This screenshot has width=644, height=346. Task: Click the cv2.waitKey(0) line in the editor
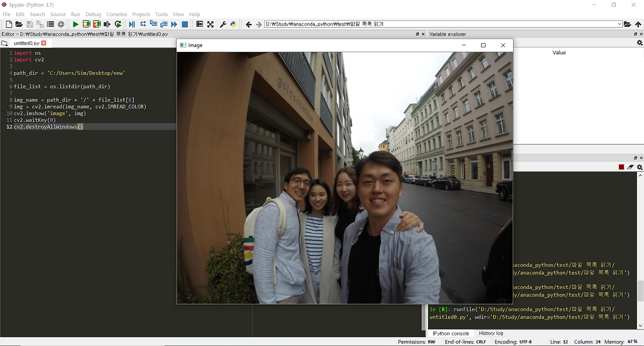(x=35, y=120)
